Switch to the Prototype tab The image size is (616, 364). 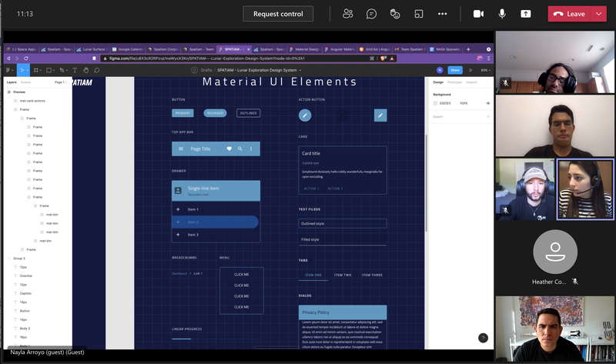454,82
